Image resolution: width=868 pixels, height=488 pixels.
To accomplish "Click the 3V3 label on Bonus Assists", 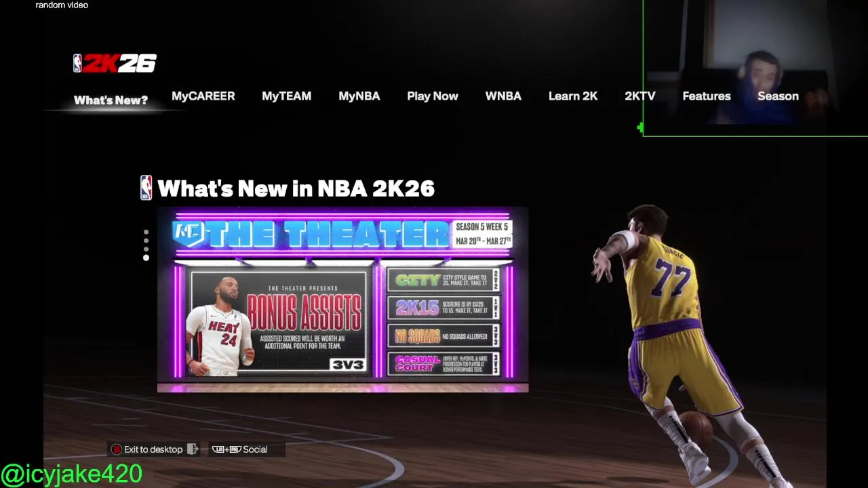I will pos(348,365).
